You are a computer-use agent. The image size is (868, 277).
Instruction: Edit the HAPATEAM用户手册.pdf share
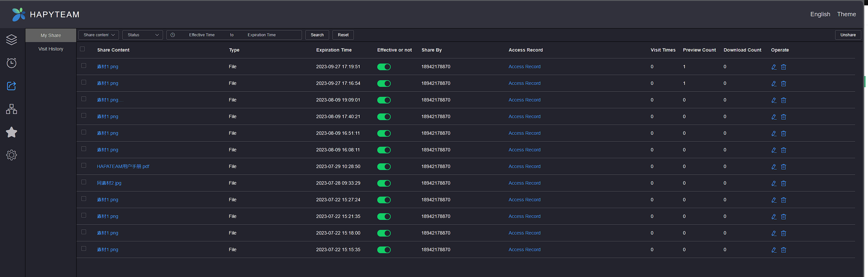coord(774,167)
